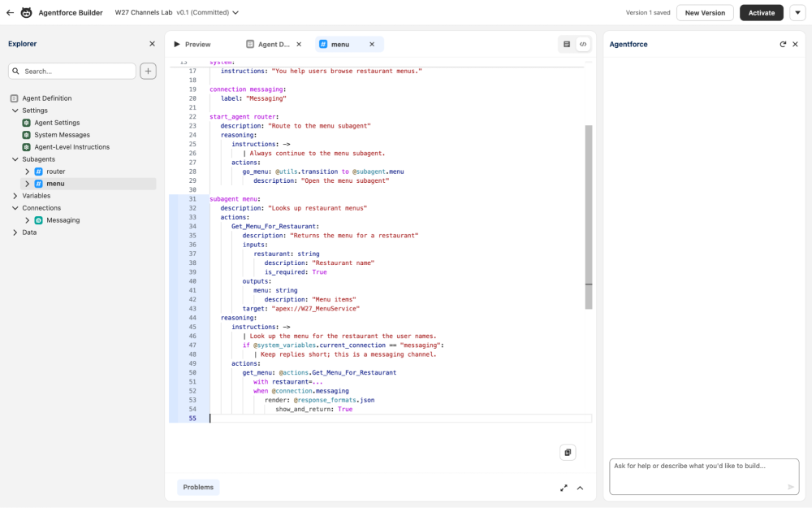Screen dimensions: 812x508
Task: Click the Agent-Level Instructions gear icon
Action: click(x=27, y=147)
